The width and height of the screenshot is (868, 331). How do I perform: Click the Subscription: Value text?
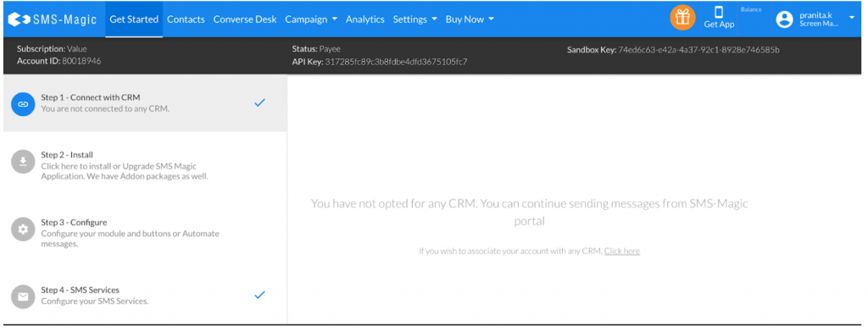(52, 48)
